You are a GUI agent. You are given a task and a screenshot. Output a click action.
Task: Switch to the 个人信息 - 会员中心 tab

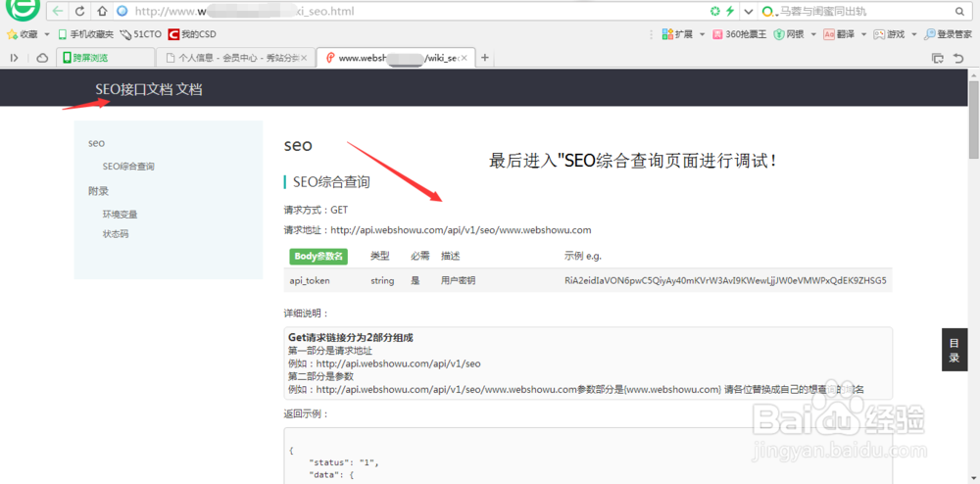tap(234, 58)
